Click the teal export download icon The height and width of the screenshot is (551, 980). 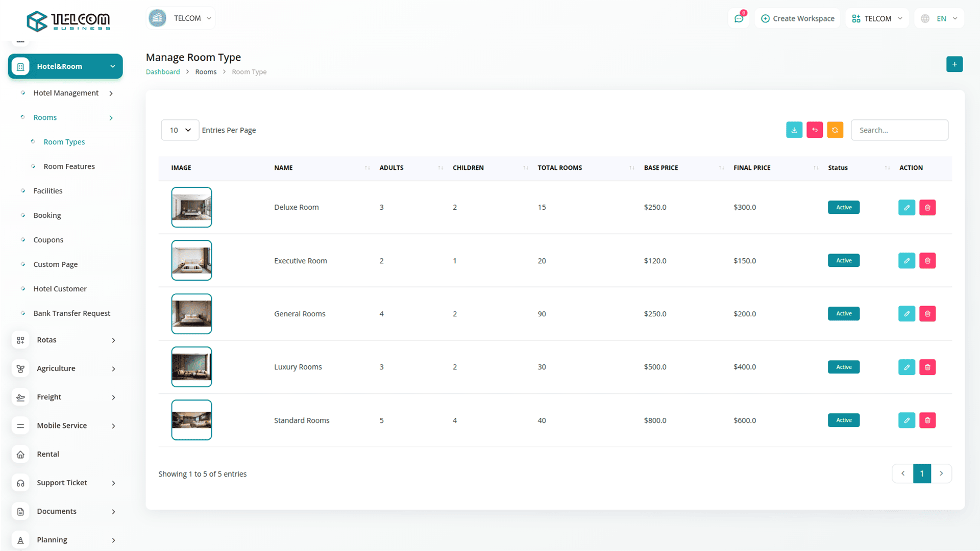(x=794, y=130)
